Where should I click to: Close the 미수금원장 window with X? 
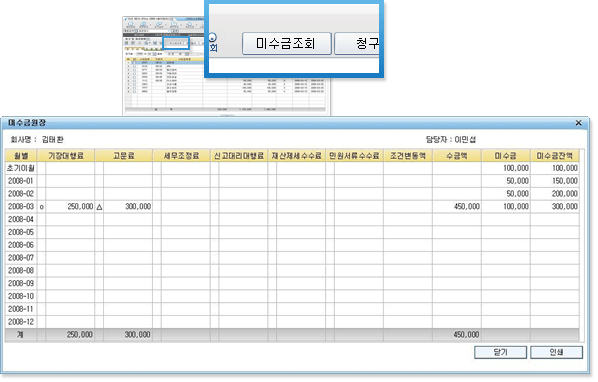pos(579,123)
